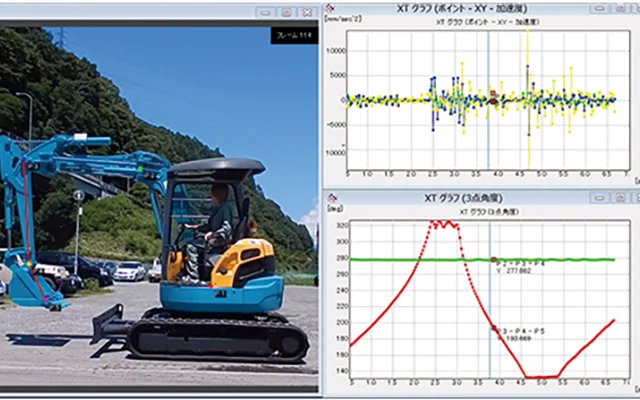Screen dimensions: 640x400
Task: Click the フレーム 114 frame counter label
Action: pyautogui.click(x=292, y=36)
